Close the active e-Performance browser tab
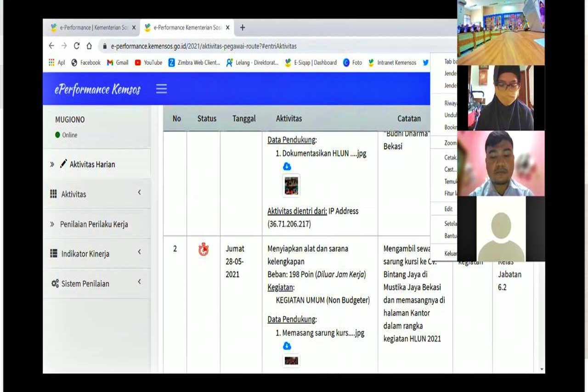Screen dimensions: 588x392 [x=227, y=28]
